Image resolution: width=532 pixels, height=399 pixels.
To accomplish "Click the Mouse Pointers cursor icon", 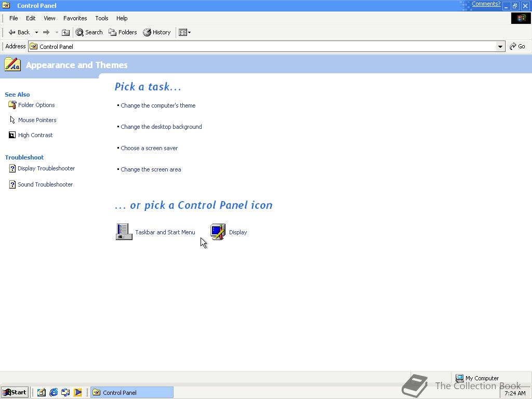I will pyautogui.click(x=12, y=120).
